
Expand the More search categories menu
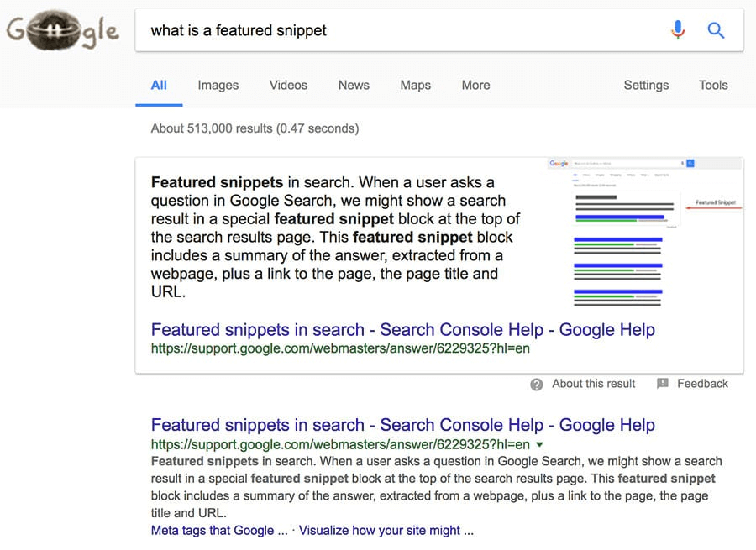click(475, 85)
